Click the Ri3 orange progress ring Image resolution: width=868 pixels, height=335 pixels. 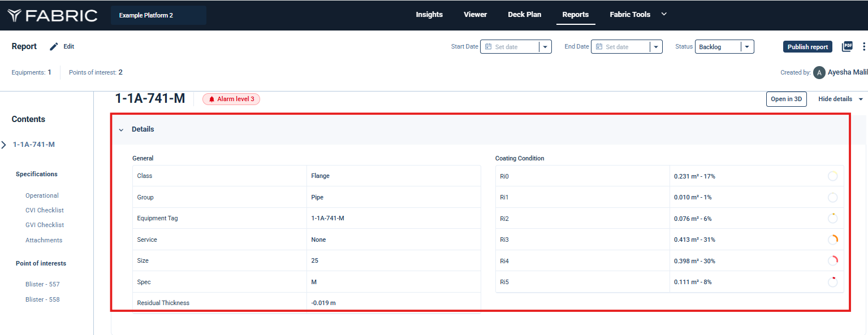tap(832, 240)
